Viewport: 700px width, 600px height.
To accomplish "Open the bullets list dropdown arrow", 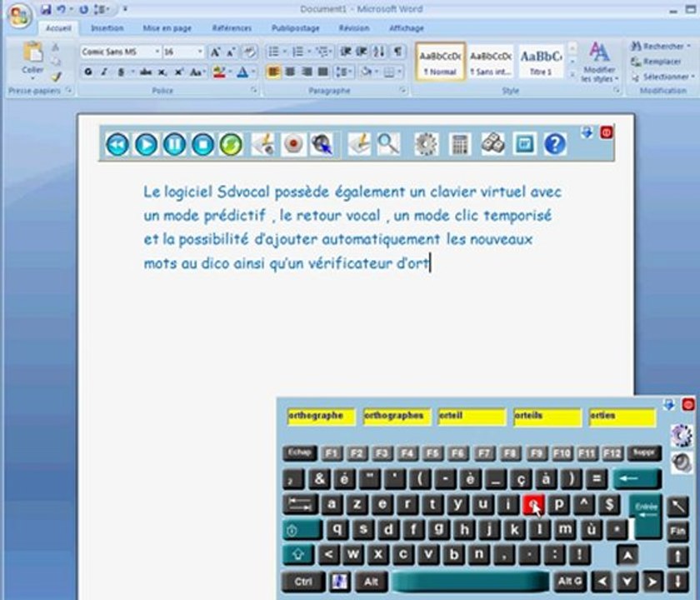I will pos(284,52).
